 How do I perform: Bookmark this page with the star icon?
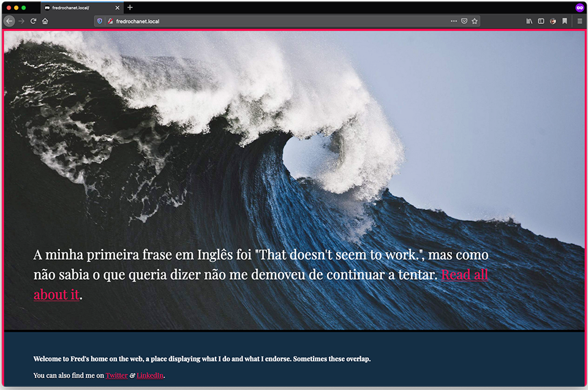tap(475, 21)
